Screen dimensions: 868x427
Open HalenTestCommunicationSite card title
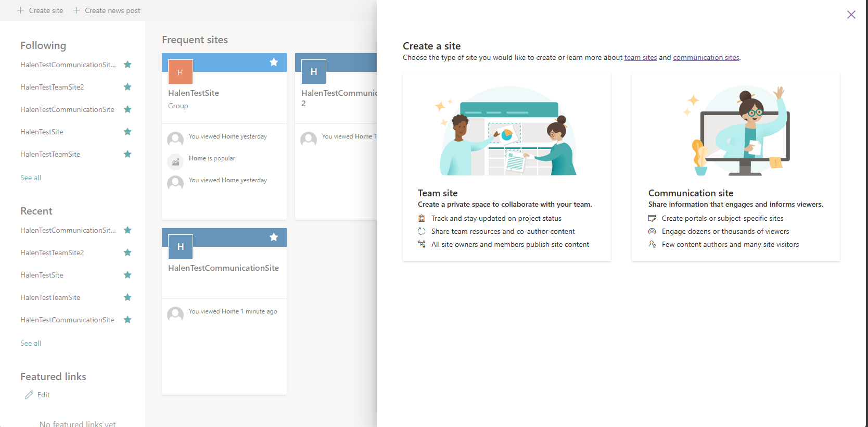(223, 268)
